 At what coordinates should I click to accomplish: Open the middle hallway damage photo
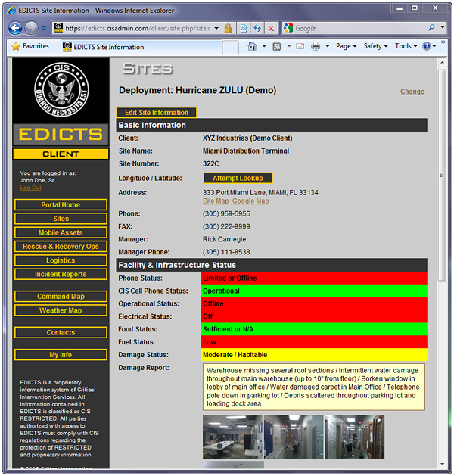pyautogui.click(x=293, y=437)
